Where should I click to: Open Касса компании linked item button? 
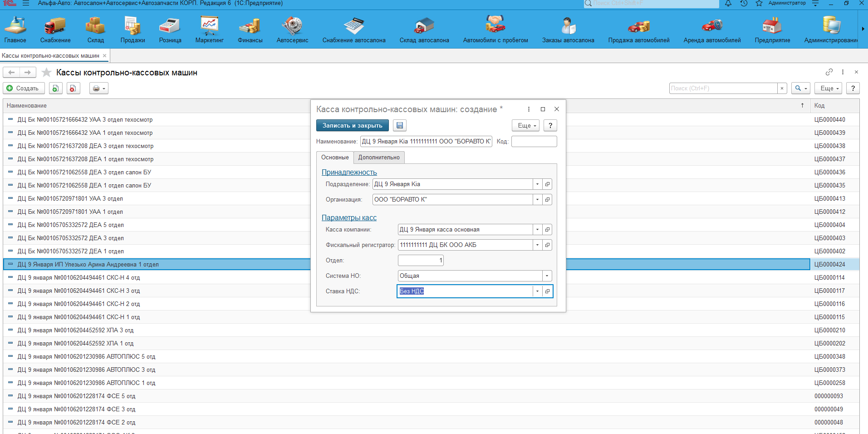[548, 229]
